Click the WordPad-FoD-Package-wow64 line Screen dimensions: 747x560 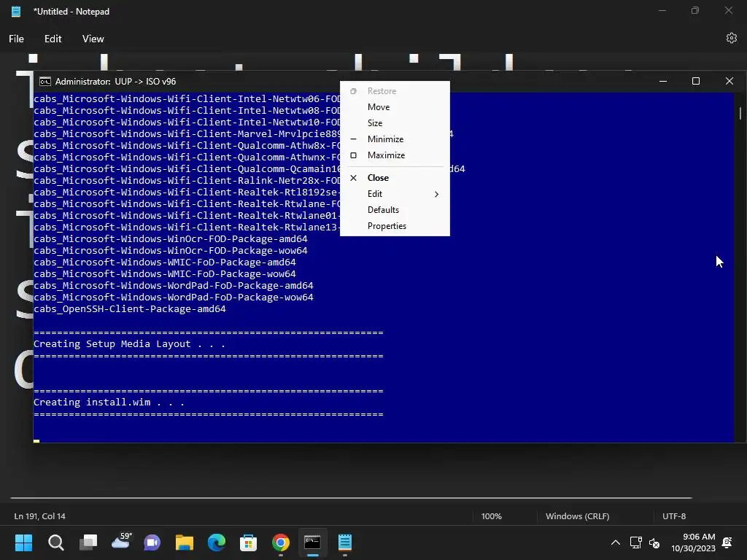coord(174,297)
